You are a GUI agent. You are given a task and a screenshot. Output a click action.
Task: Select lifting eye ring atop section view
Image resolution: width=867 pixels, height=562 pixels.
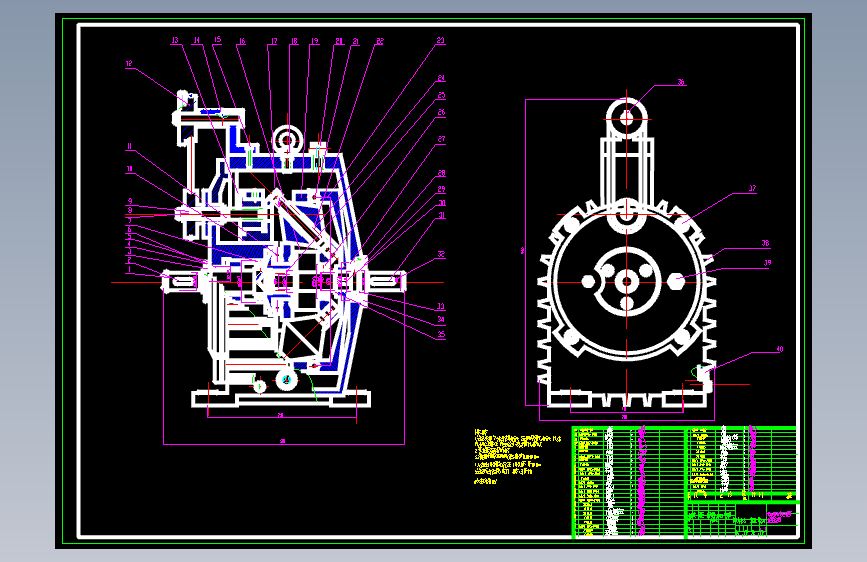tap(288, 140)
